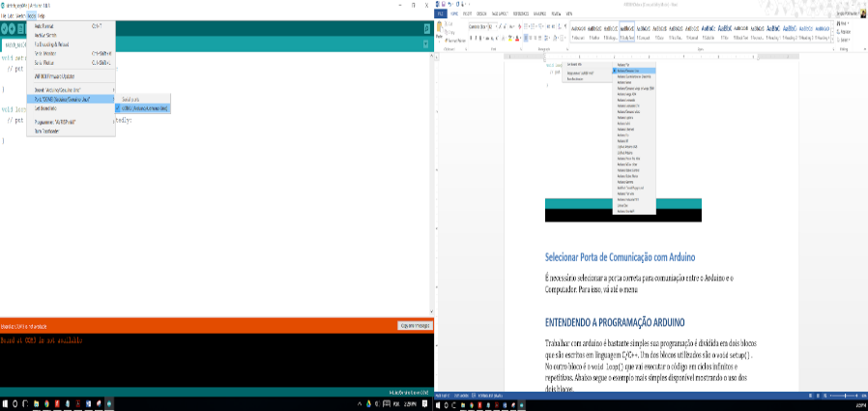
Task: Click Find in Word's Editing group
Action: point(843,23)
